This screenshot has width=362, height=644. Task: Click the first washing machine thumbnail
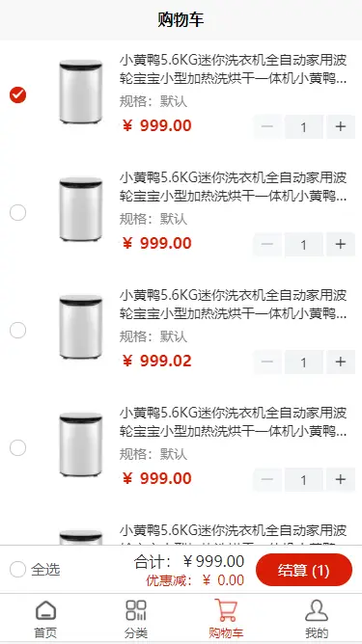click(81, 92)
